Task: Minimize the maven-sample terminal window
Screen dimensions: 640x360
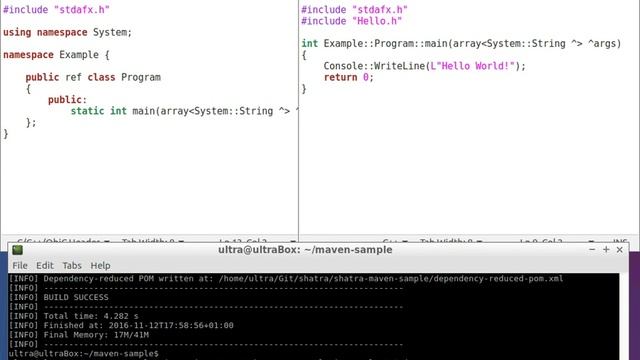Action: click(x=592, y=249)
